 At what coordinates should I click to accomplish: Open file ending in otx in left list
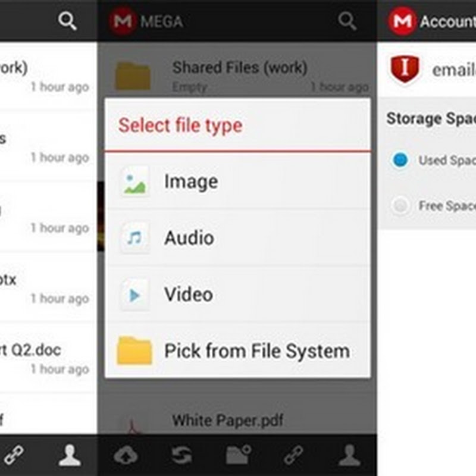coord(49,287)
